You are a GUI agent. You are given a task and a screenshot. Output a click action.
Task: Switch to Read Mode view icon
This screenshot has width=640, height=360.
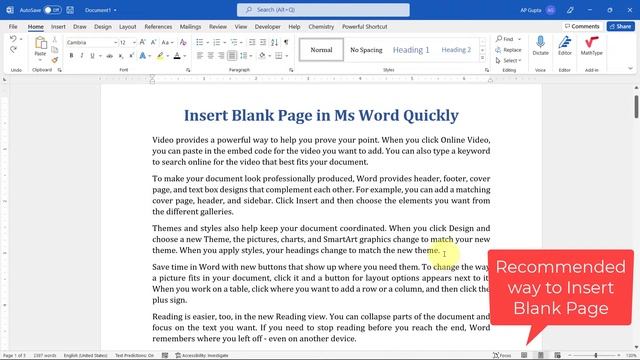click(x=524, y=356)
